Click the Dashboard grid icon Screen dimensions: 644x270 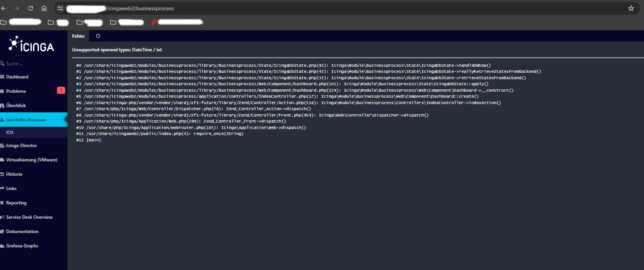coord(2,77)
